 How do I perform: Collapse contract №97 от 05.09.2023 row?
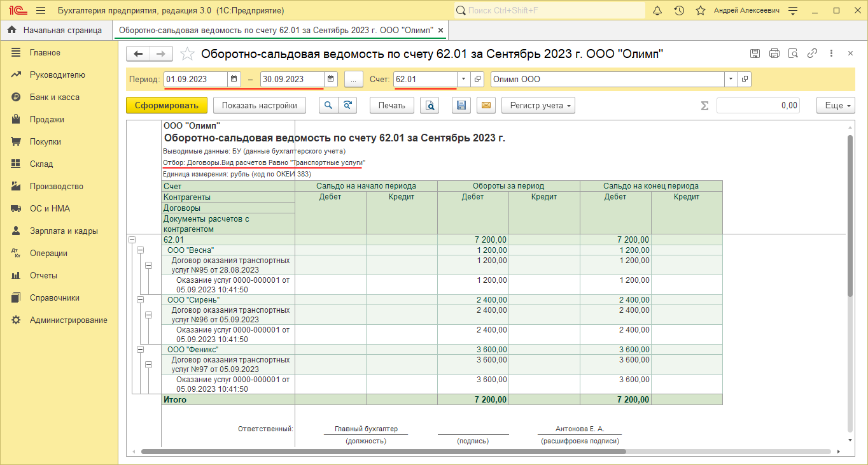149,364
